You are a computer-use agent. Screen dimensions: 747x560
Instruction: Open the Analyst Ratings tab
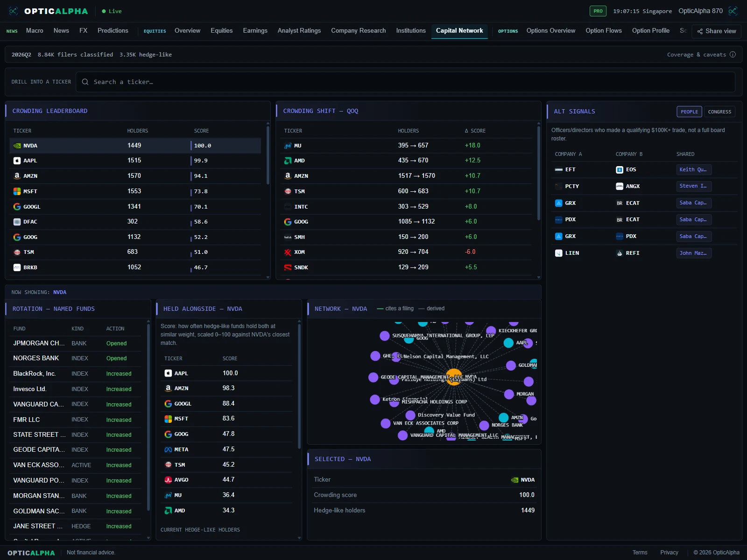[299, 31]
